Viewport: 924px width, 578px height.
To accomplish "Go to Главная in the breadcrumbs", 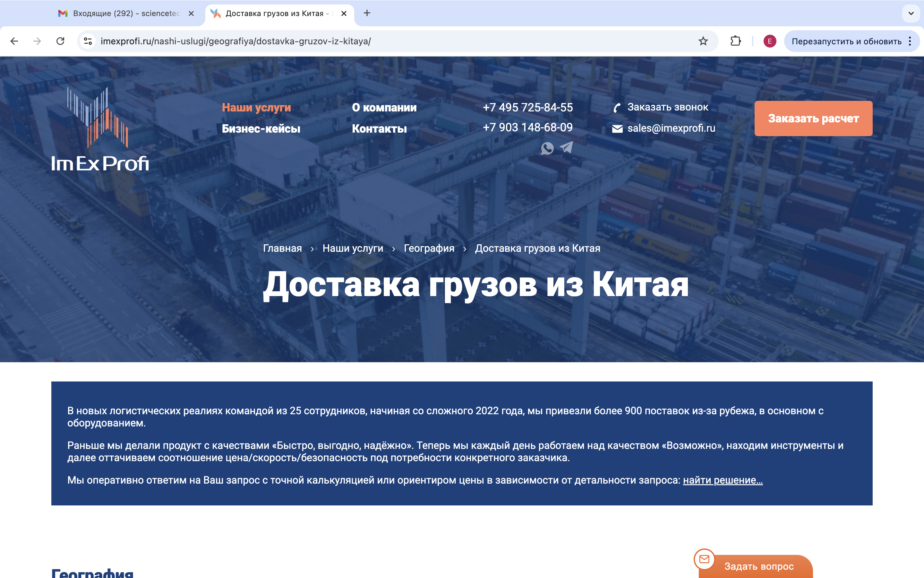I will click(x=282, y=248).
